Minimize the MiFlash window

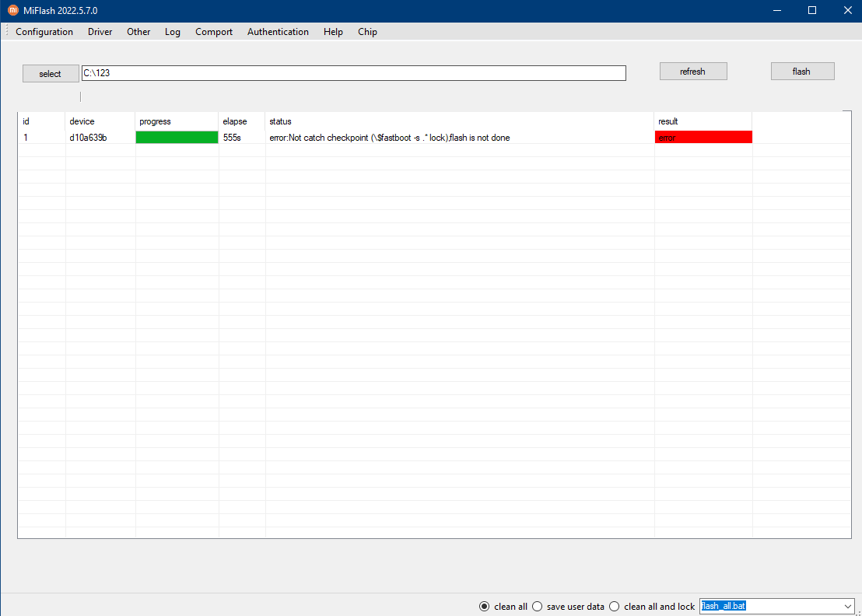point(776,10)
